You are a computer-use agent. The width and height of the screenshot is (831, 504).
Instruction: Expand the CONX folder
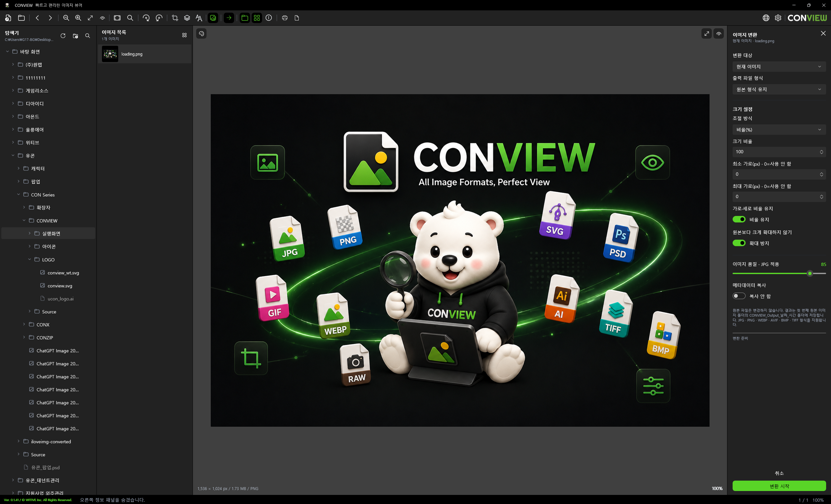24,324
